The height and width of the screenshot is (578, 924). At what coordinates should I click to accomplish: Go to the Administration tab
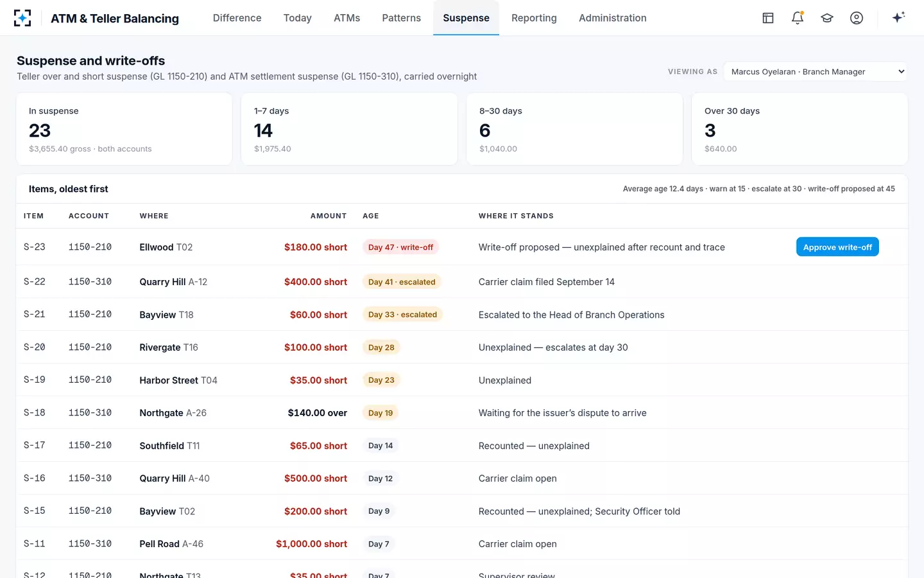tap(613, 18)
